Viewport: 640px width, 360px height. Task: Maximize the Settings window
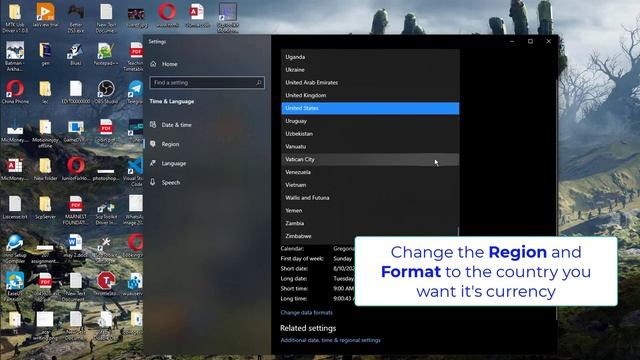coord(530,41)
